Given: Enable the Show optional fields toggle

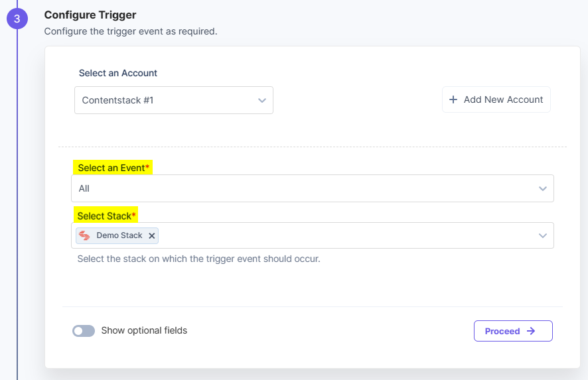Looking at the screenshot, I should pyautogui.click(x=84, y=331).
